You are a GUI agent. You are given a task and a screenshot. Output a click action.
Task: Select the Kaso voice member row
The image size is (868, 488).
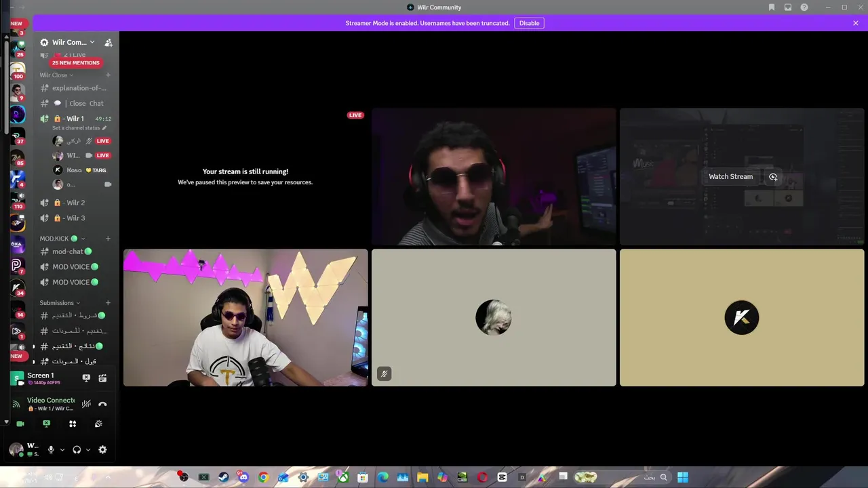click(81, 170)
